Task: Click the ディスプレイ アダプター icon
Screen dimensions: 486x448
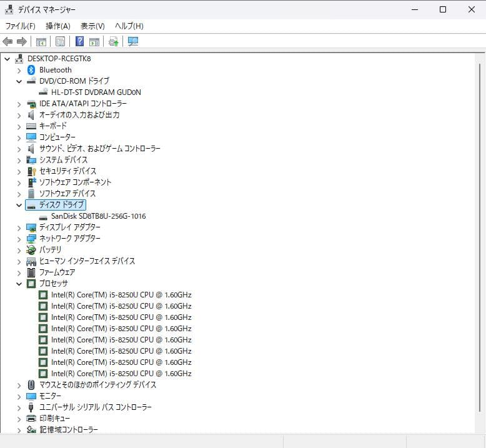Action: [31, 227]
